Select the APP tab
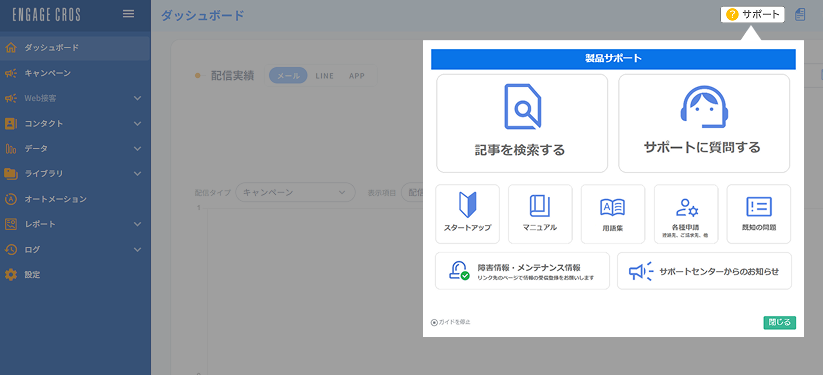Screen dimensions: 823x375 pos(357,76)
